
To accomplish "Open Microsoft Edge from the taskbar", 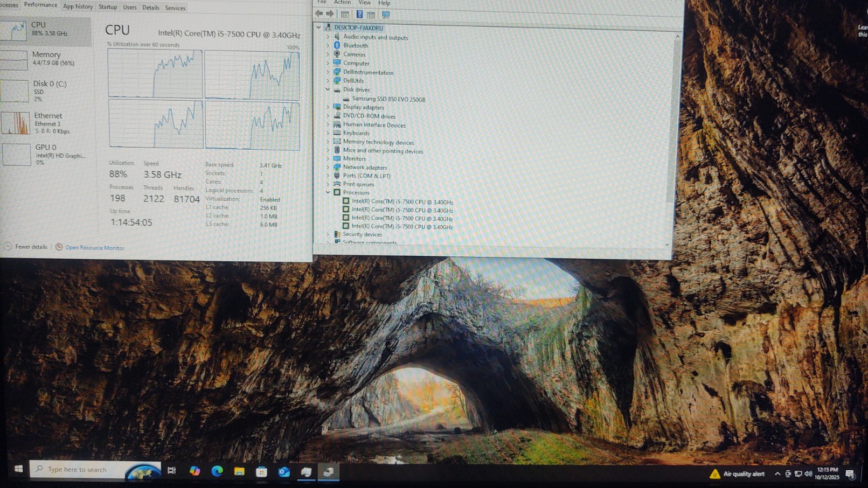I will tap(217, 471).
